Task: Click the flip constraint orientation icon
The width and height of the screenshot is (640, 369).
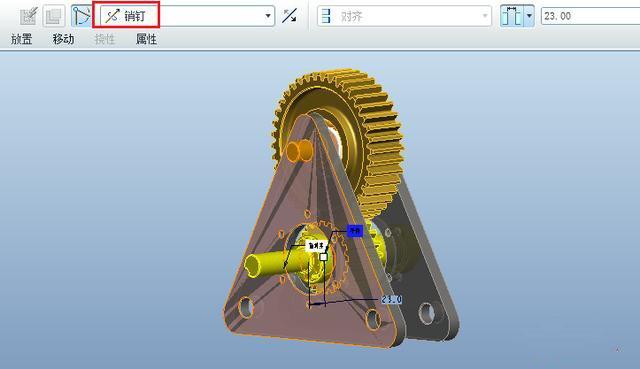Action: 290,16
